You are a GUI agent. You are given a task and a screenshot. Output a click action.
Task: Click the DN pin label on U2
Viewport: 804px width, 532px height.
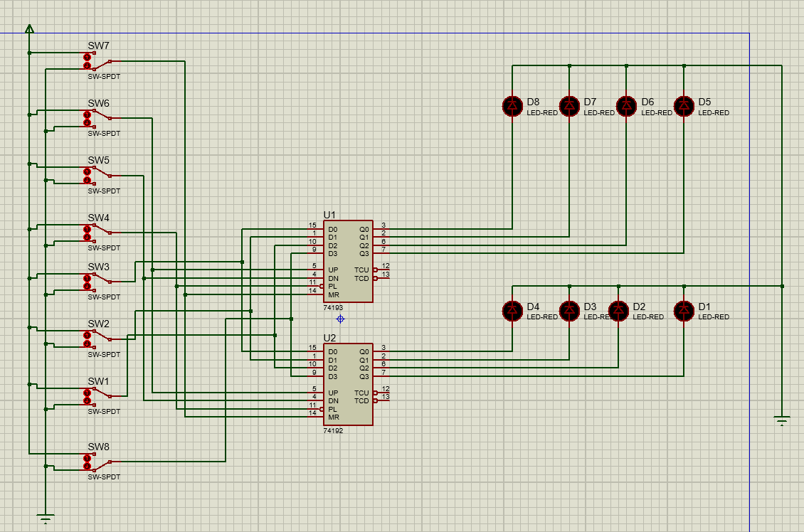[333, 401]
